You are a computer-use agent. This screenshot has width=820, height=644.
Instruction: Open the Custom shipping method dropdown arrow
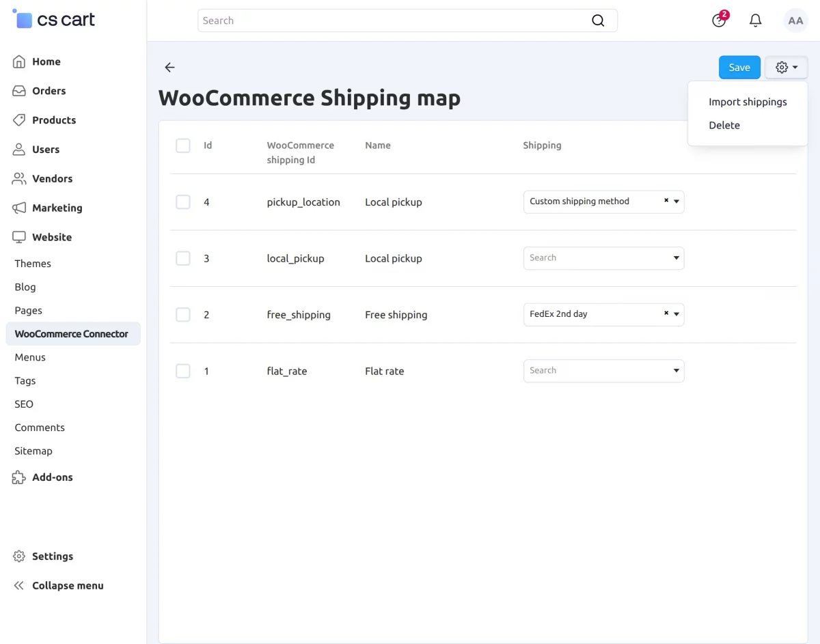676,201
